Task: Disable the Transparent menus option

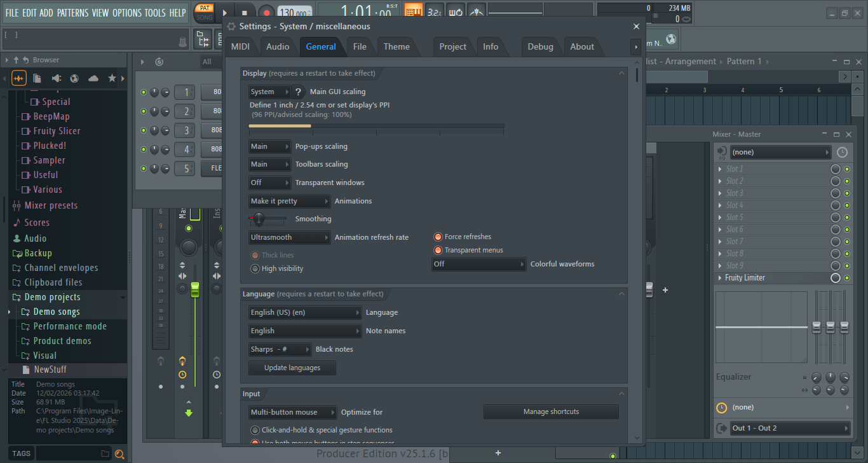Action: 438,250
